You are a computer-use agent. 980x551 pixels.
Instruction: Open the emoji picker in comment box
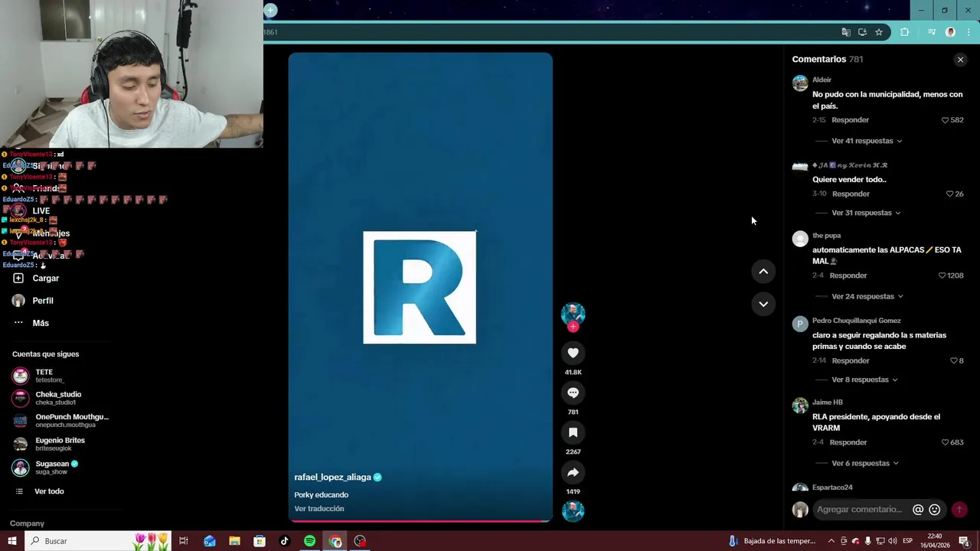tap(934, 510)
